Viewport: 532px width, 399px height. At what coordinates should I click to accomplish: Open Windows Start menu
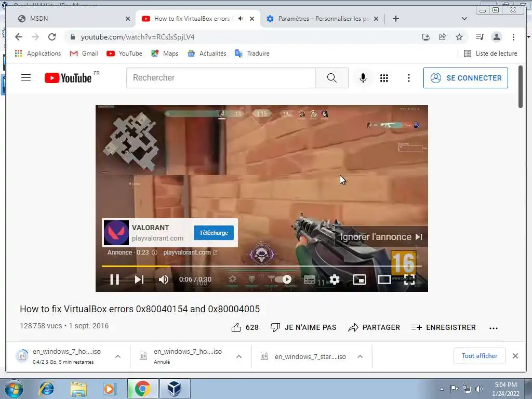click(x=14, y=389)
